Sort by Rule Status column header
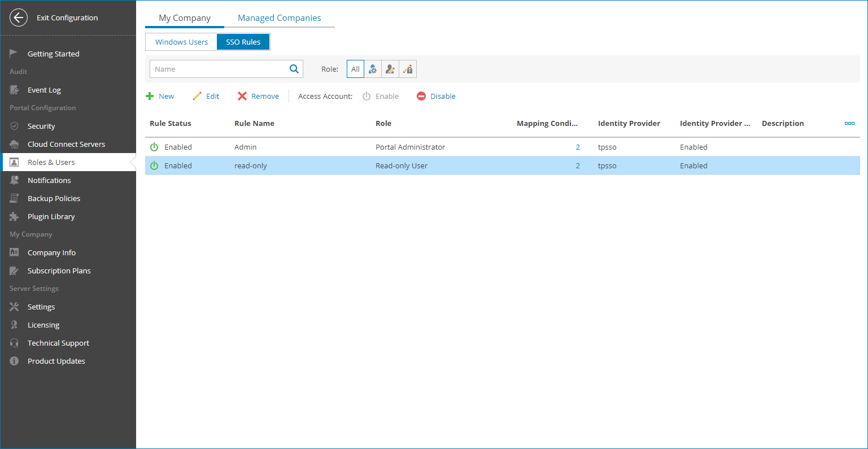The height and width of the screenshot is (449, 868). point(171,123)
